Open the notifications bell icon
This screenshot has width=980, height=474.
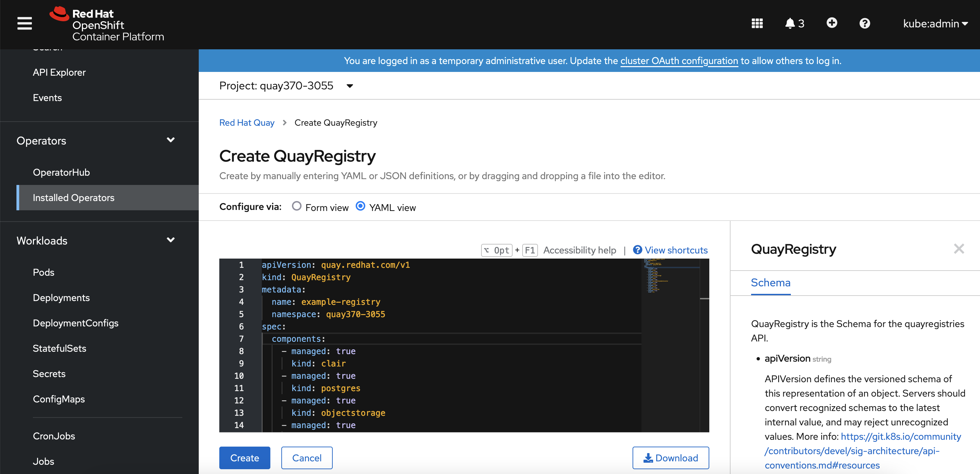coord(790,24)
